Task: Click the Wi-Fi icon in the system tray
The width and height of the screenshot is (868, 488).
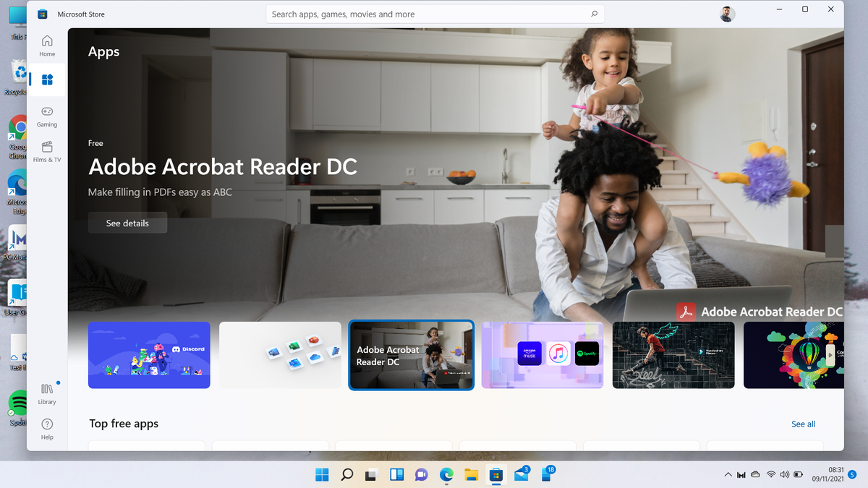Action: (772, 475)
